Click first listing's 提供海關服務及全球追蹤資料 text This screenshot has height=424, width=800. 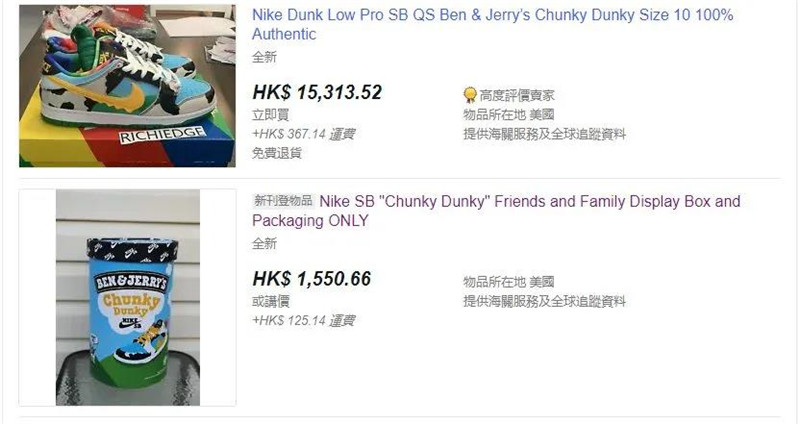(x=544, y=134)
